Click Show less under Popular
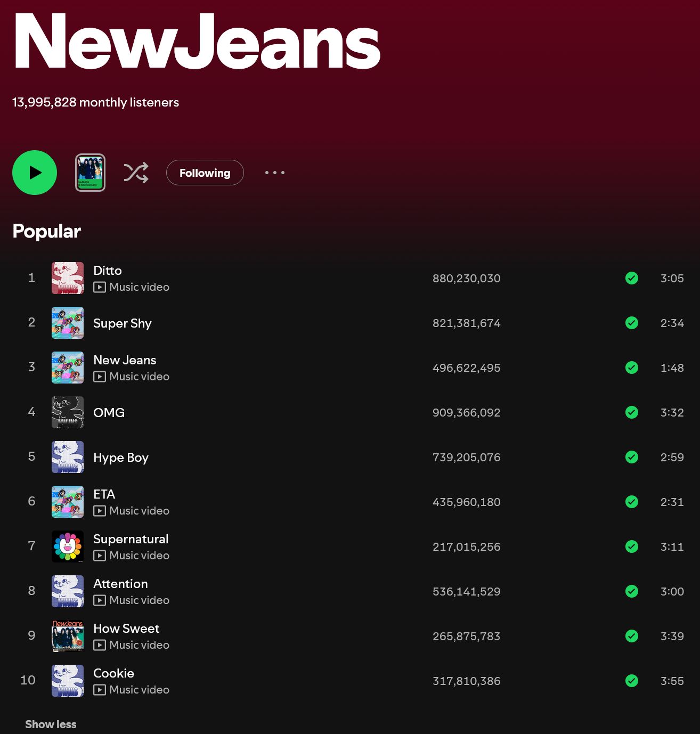This screenshot has height=734, width=700. 51,724
